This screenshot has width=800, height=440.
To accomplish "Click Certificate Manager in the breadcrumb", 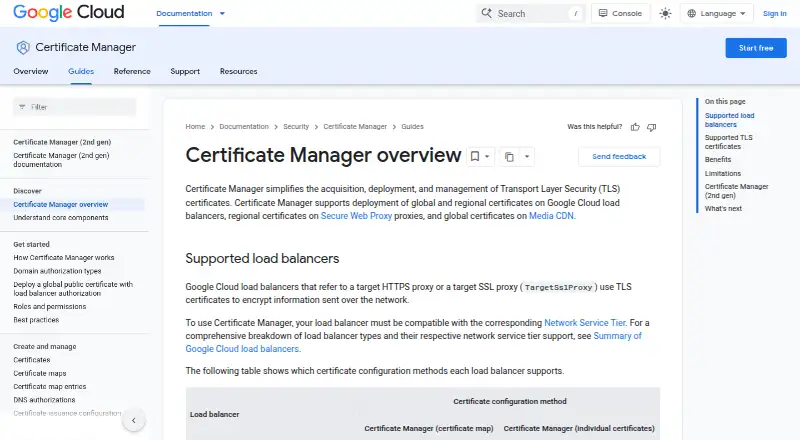I will point(355,127).
